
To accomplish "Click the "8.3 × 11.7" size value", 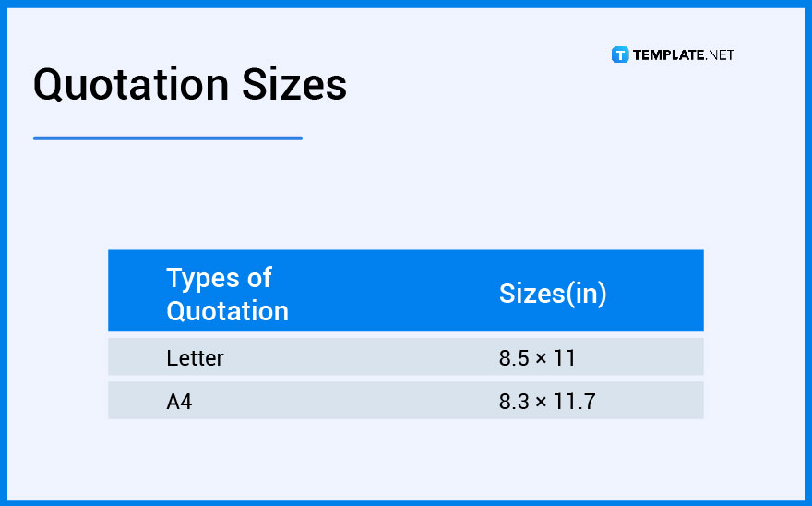I will tap(544, 402).
